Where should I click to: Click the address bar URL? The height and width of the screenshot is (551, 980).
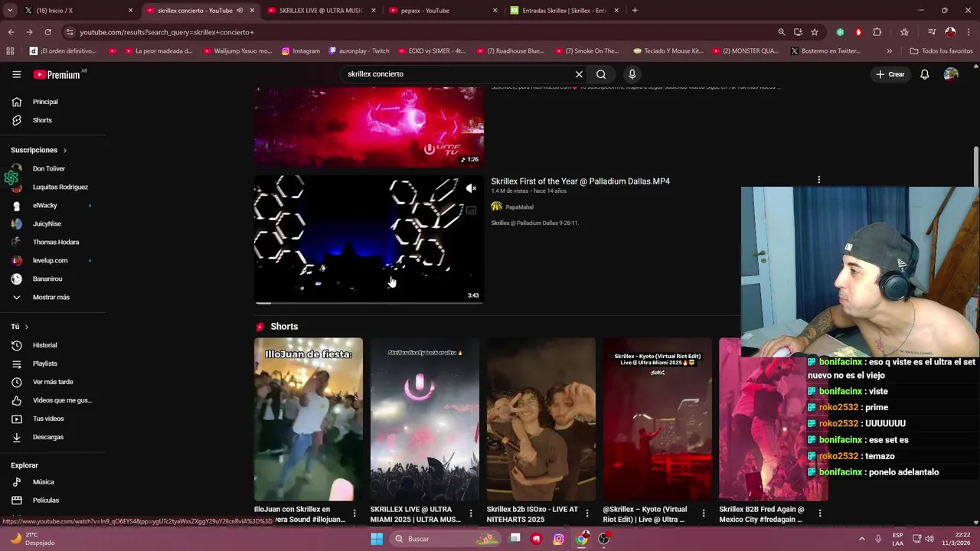click(x=167, y=32)
